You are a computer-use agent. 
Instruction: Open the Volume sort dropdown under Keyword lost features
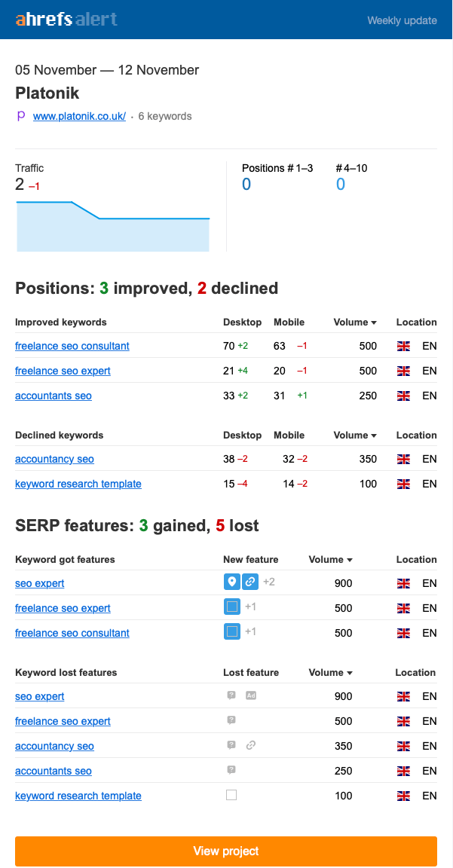click(329, 672)
